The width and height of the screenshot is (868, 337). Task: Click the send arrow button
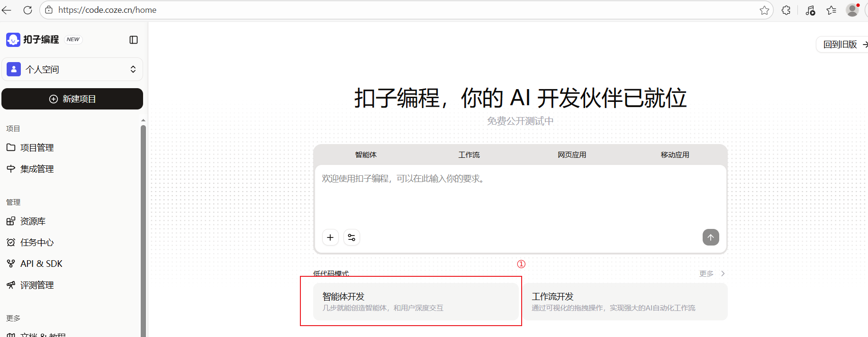click(x=711, y=237)
